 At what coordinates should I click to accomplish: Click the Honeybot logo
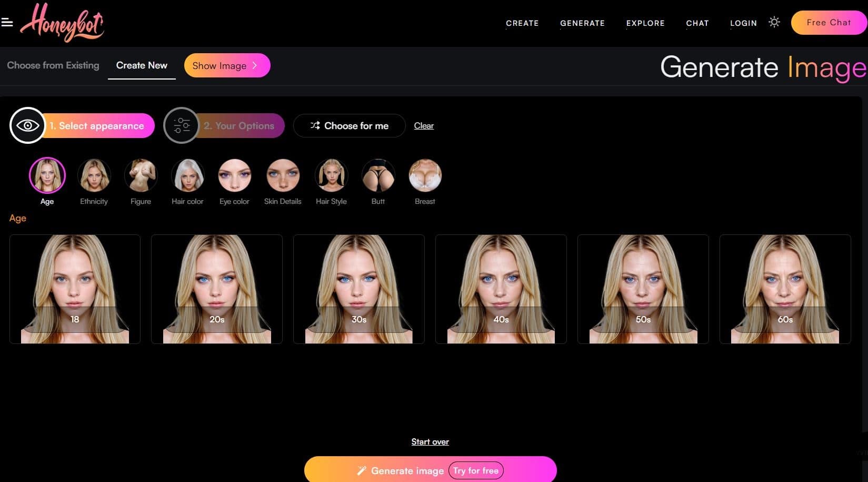point(62,22)
